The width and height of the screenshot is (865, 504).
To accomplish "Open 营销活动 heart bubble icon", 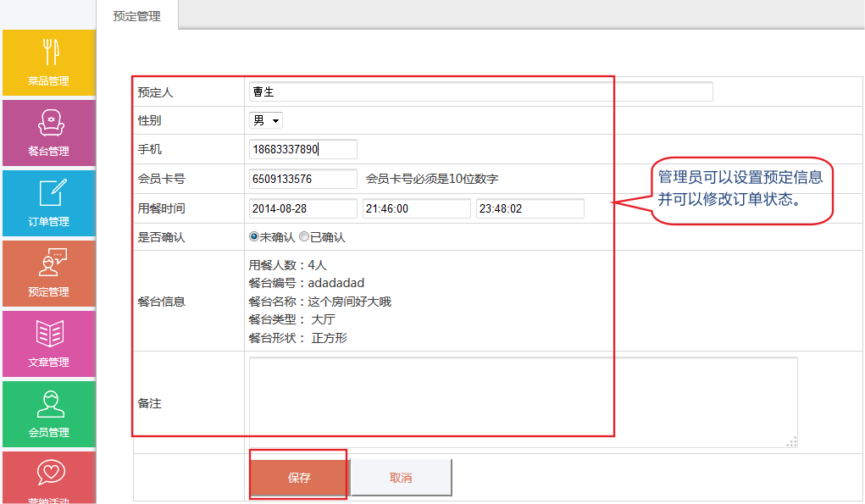I will point(49,474).
